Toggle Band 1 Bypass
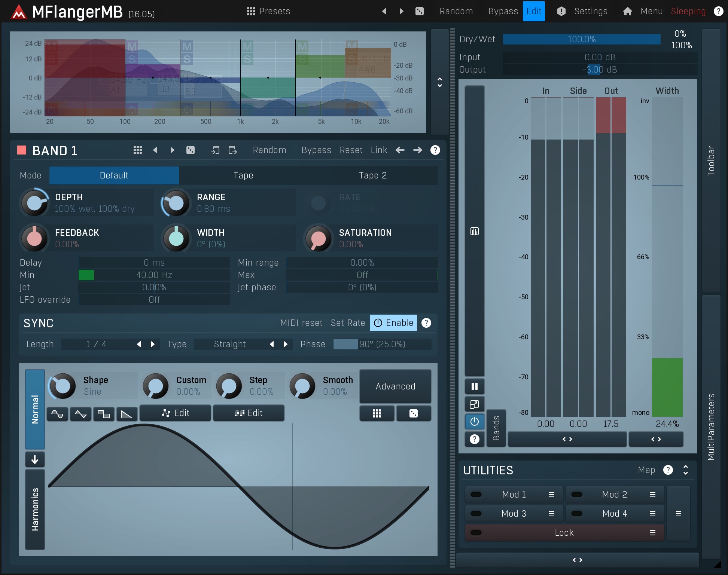 316,150
